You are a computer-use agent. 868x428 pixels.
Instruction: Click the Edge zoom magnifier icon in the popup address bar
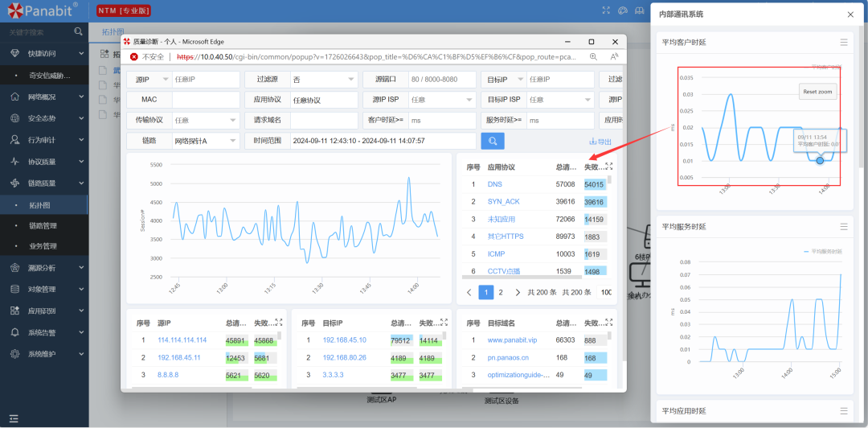593,56
